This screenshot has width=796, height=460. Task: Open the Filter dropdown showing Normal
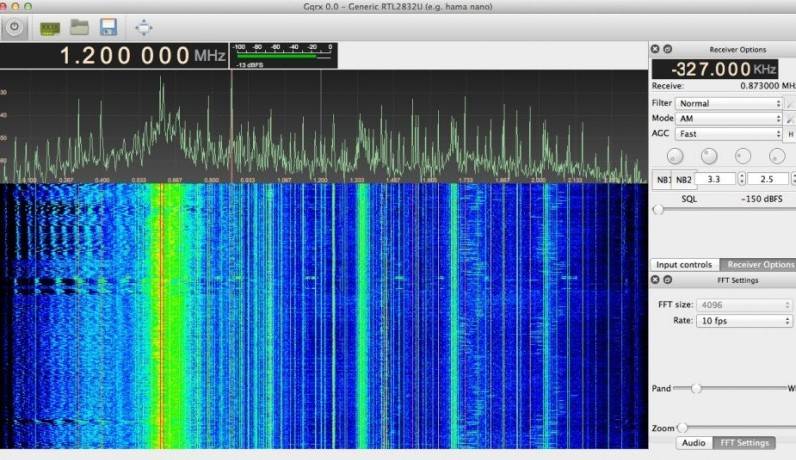pyautogui.click(x=729, y=103)
